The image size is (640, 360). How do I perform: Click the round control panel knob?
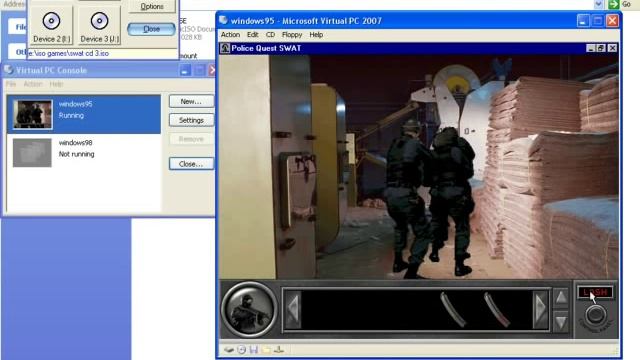click(x=596, y=315)
